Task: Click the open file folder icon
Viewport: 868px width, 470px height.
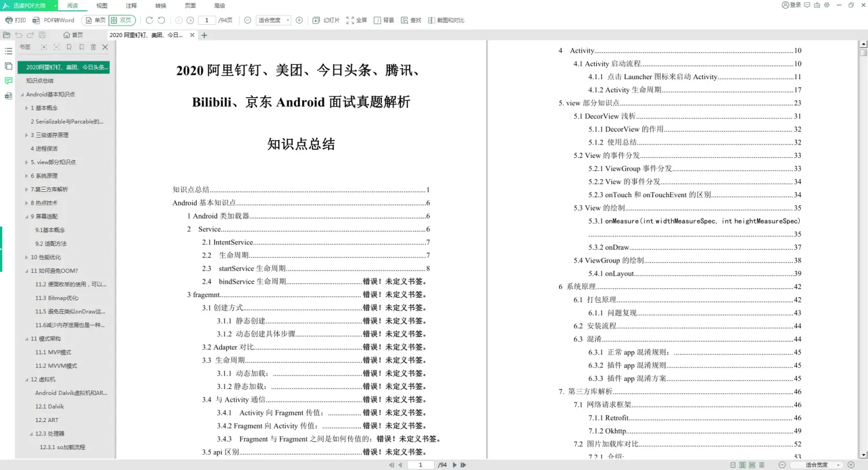Action: (x=7, y=35)
